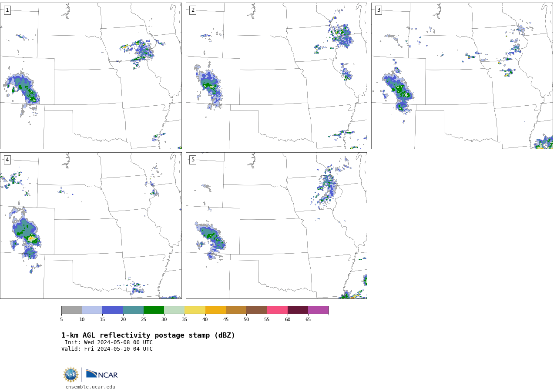Click the NSF logo icon
Screen dimensions: 557x392
71,375
